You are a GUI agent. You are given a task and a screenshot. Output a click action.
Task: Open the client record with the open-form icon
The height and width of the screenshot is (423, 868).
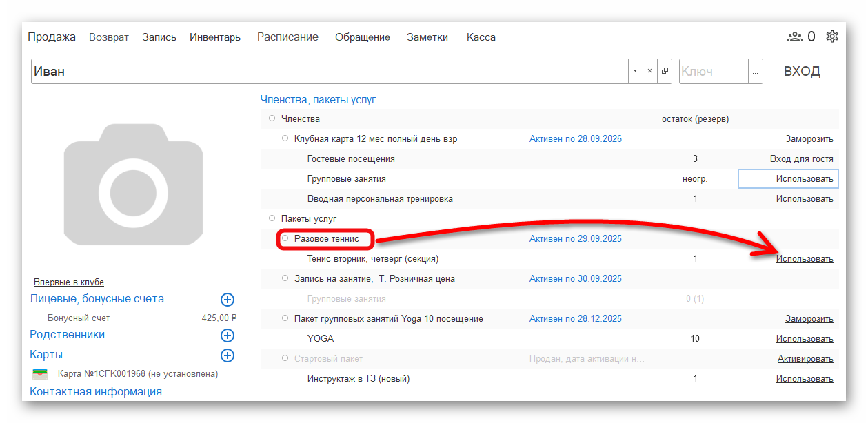(x=665, y=71)
